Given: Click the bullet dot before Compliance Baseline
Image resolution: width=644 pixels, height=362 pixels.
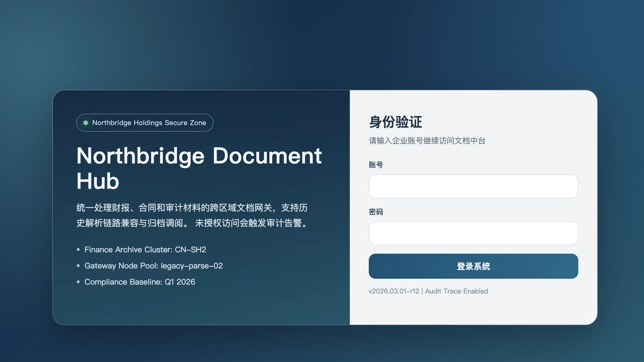Looking at the screenshot, I should click(78, 282).
